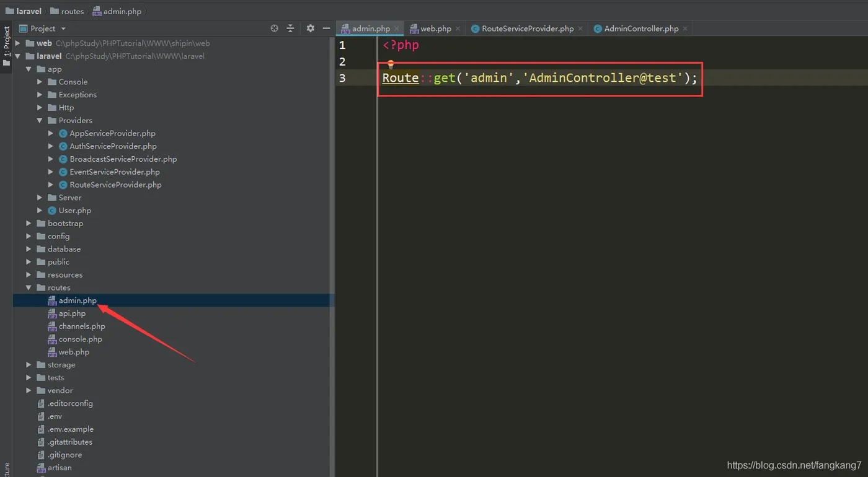Select BroadcastServiceProvider.php class icon

click(x=63, y=159)
